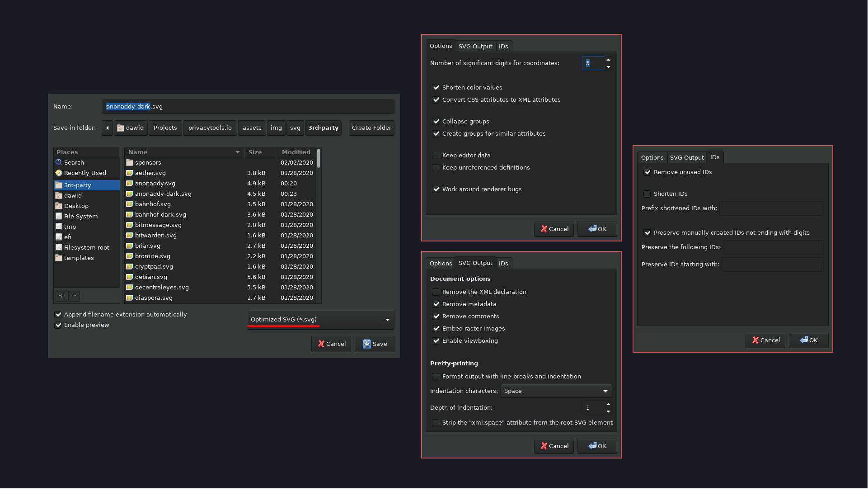The width and height of the screenshot is (868, 501).
Task: Increase significant digits with up arrow
Action: (x=608, y=60)
